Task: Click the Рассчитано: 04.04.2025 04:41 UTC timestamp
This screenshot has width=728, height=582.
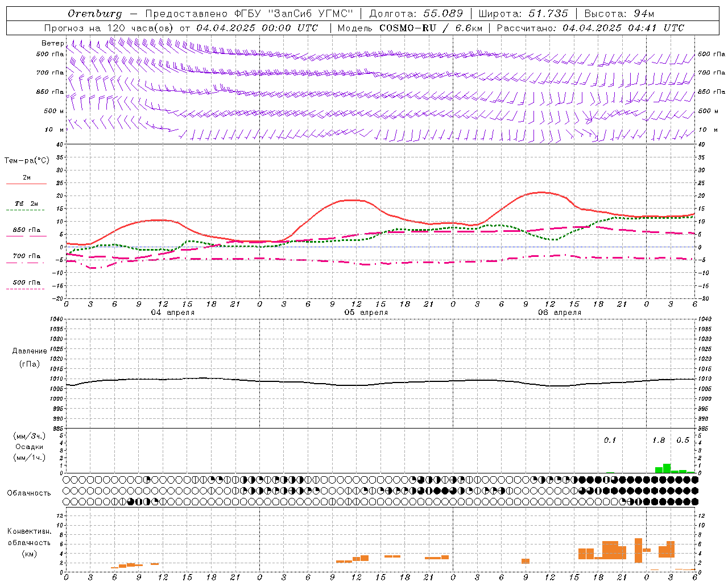Action: pos(590,28)
